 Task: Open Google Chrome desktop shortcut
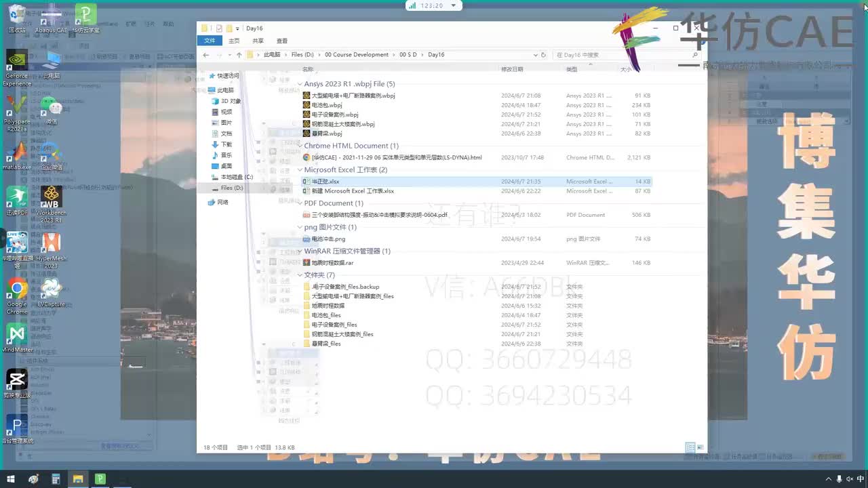click(18, 296)
